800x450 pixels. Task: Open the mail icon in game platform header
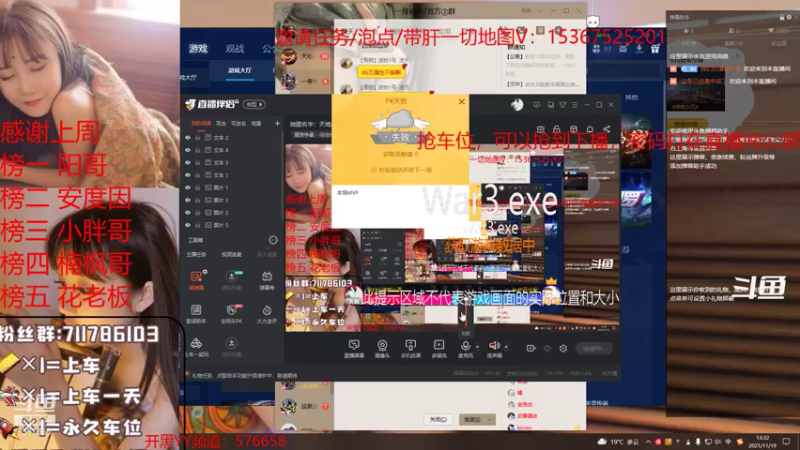623,49
